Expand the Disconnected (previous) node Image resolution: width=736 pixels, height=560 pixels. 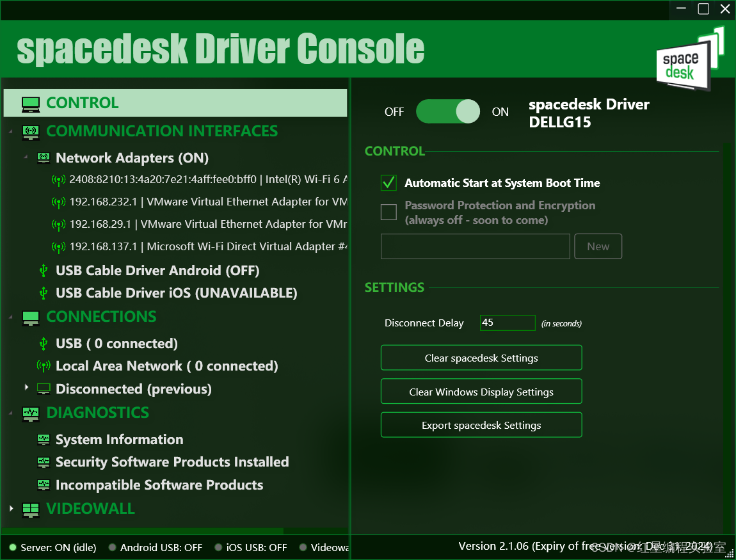point(26,387)
